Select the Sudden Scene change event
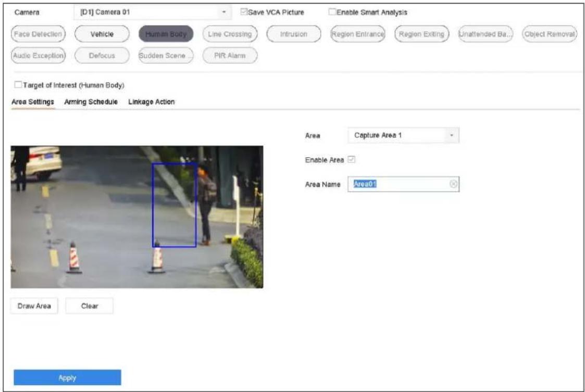Screen dimensions: 585x392 [x=166, y=56]
